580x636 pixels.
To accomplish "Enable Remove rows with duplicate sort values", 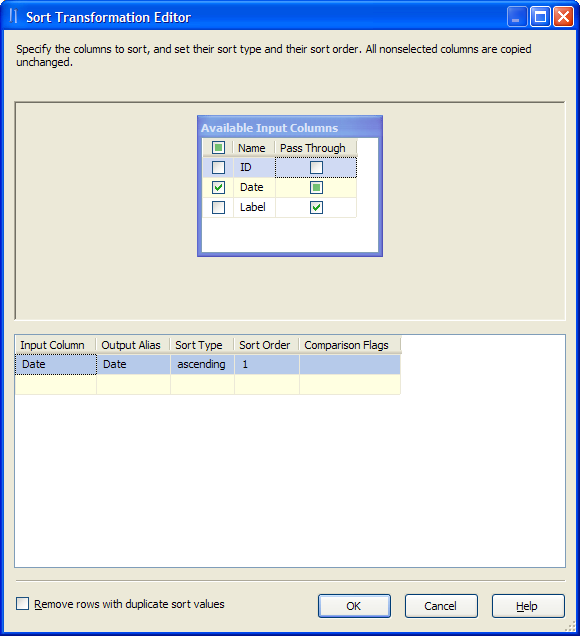I will click(x=23, y=603).
